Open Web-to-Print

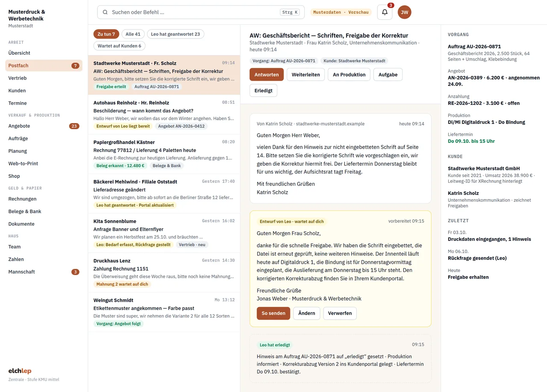(x=44, y=163)
